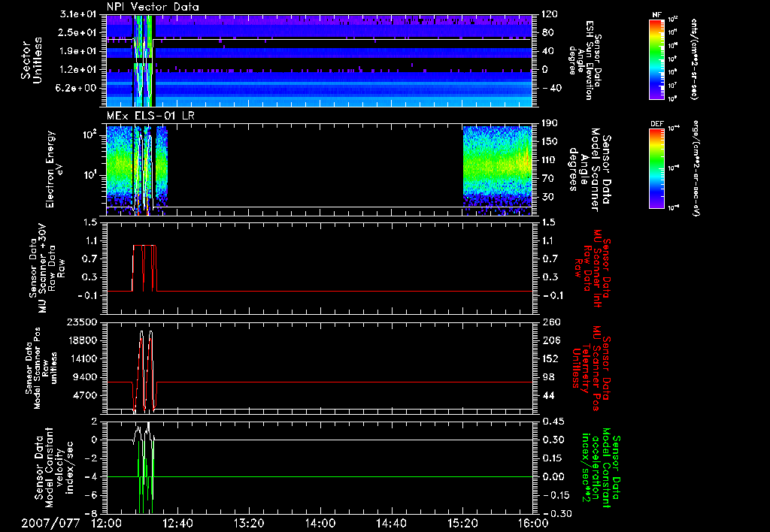Click the DEF energy flux color bar
Screen dimensions: 770x532
coord(657,168)
